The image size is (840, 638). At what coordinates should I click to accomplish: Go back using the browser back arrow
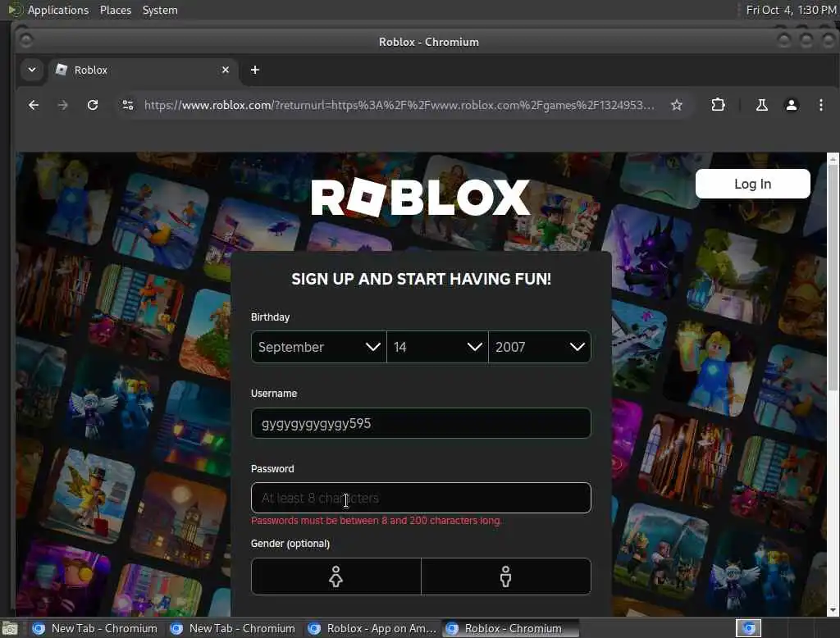pos(33,105)
